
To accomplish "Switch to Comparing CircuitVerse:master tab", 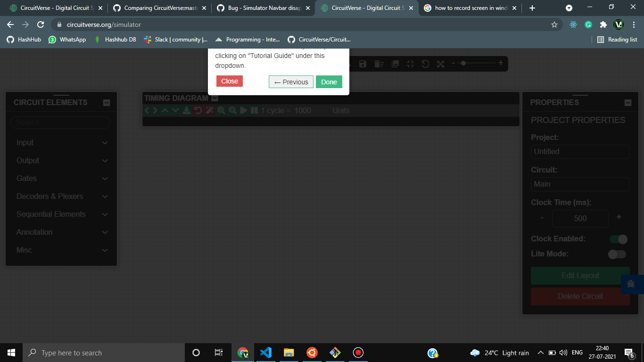I will (158, 8).
